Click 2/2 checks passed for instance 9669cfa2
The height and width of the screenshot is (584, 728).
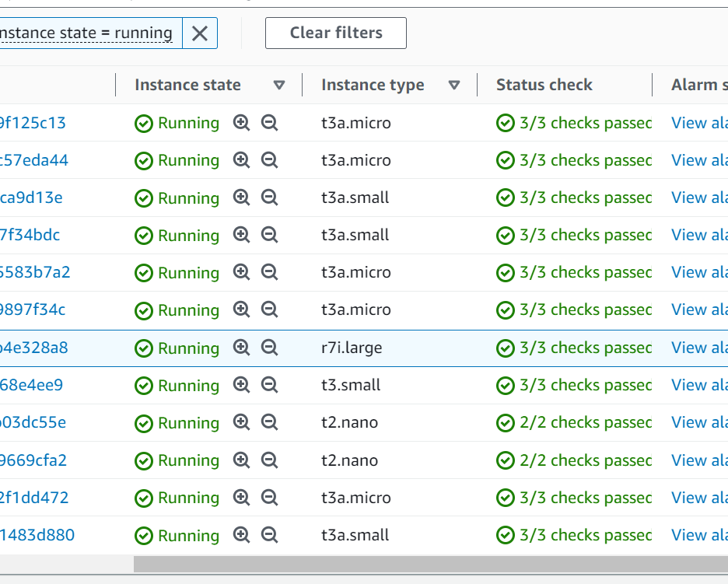pos(584,460)
